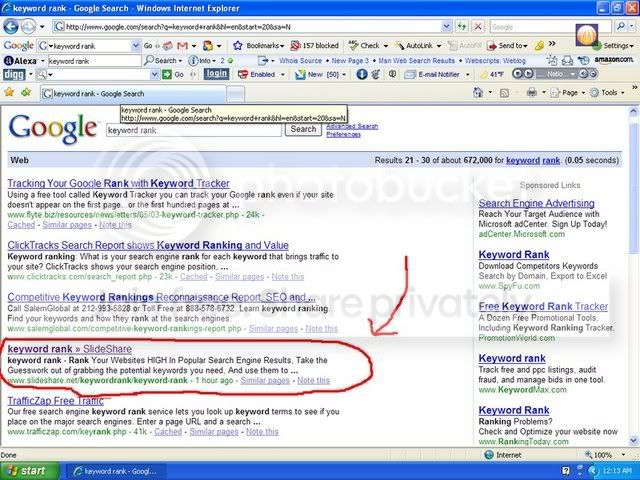Open the keyword rank » SlideShare result

[70, 349]
